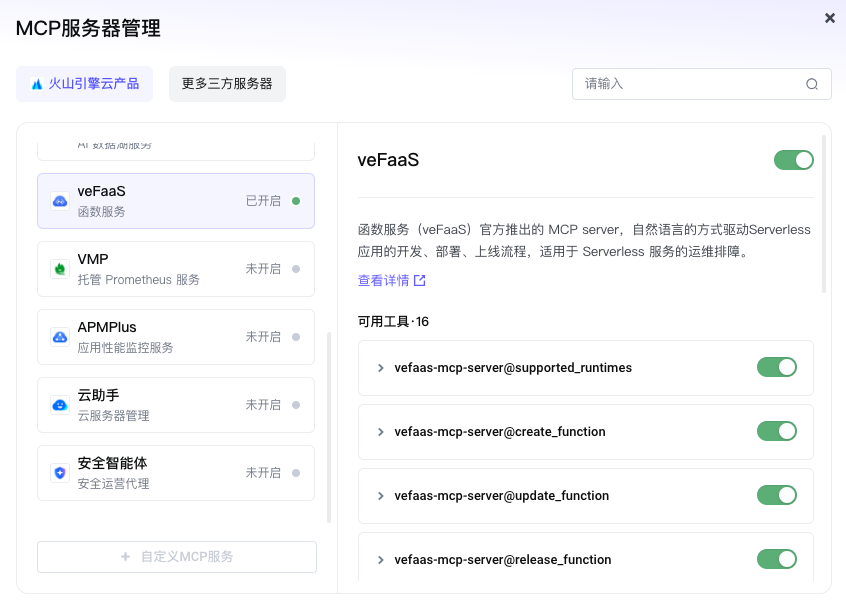Click the veFaaS description paragraph

click(584, 241)
